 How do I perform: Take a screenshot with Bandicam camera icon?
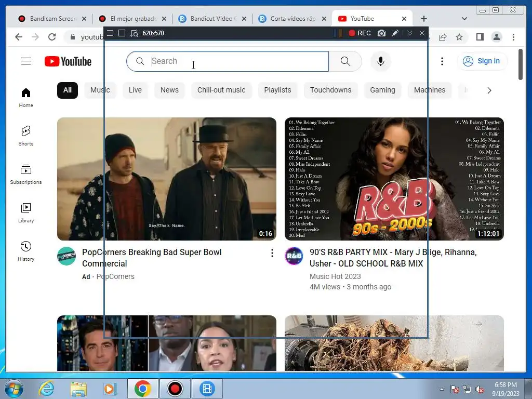(382, 33)
